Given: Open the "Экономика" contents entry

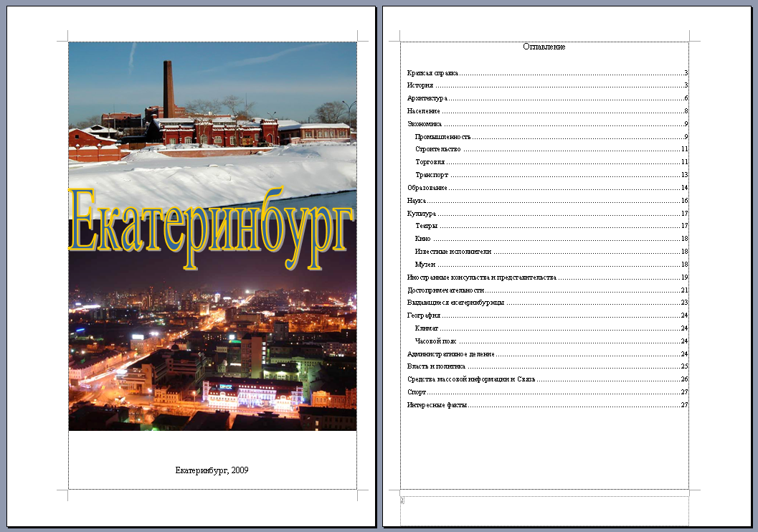Looking at the screenshot, I should point(547,124).
